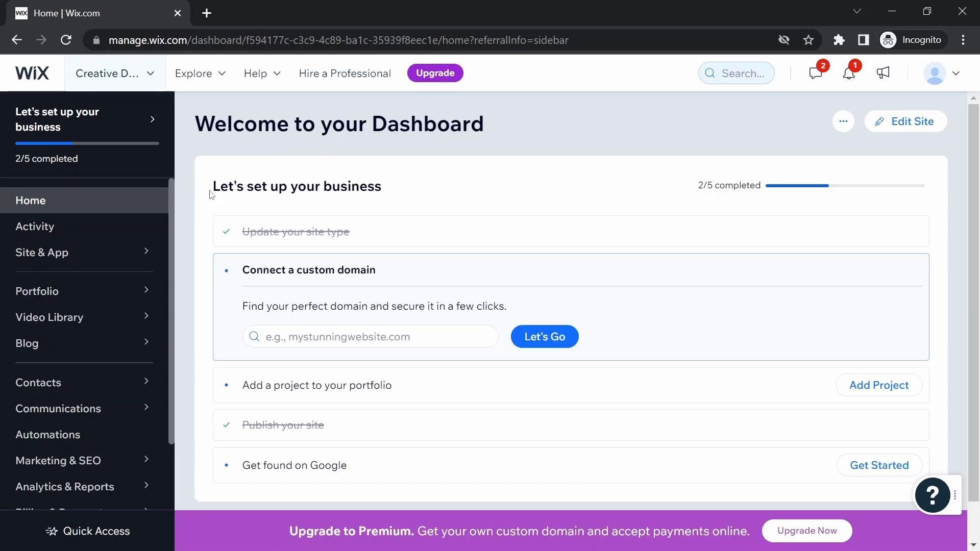Click the 2/5 completed progress bar
Screen dimensions: 980x551
(x=845, y=186)
